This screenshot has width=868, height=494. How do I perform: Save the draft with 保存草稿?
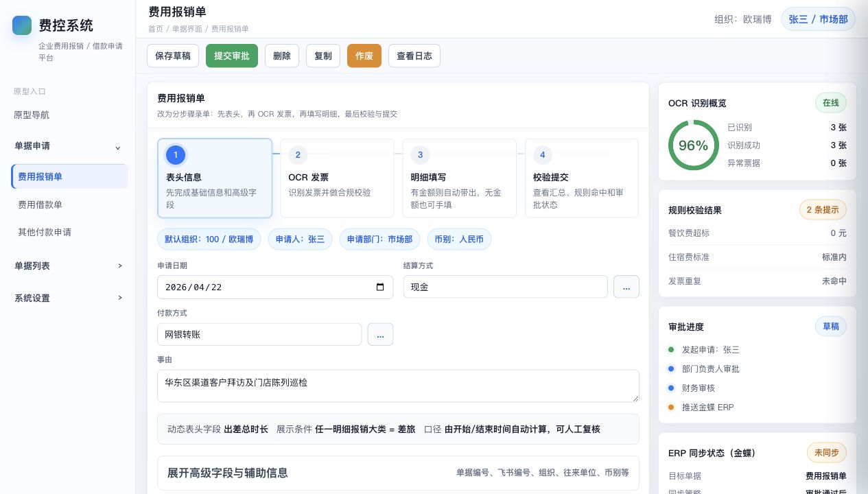[173, 56]
